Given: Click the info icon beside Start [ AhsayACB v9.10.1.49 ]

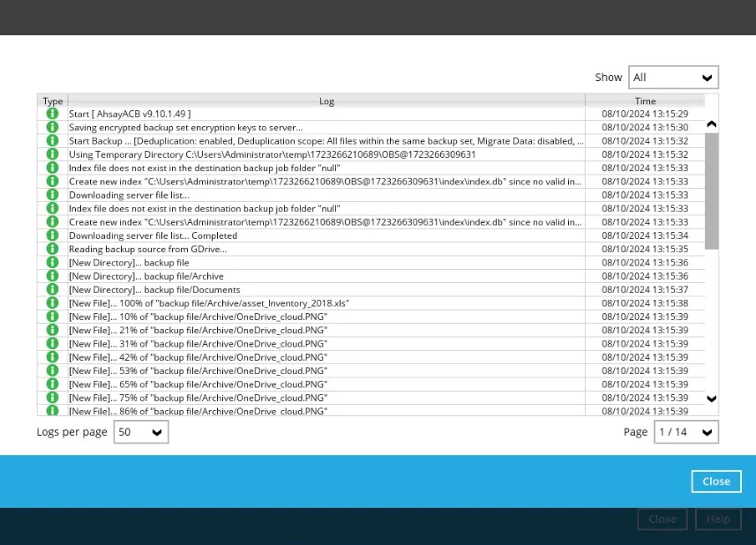Looking at the screenshot, I should point(52,114).
